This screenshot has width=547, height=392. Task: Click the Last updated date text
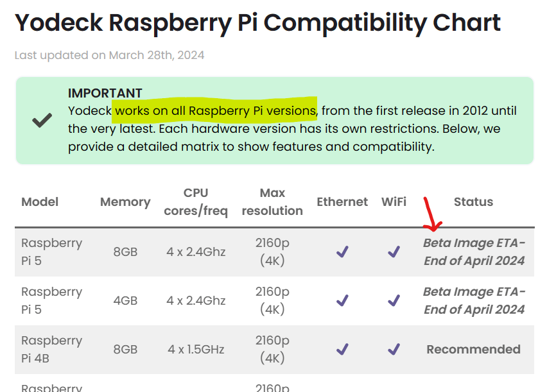(109, 55)
